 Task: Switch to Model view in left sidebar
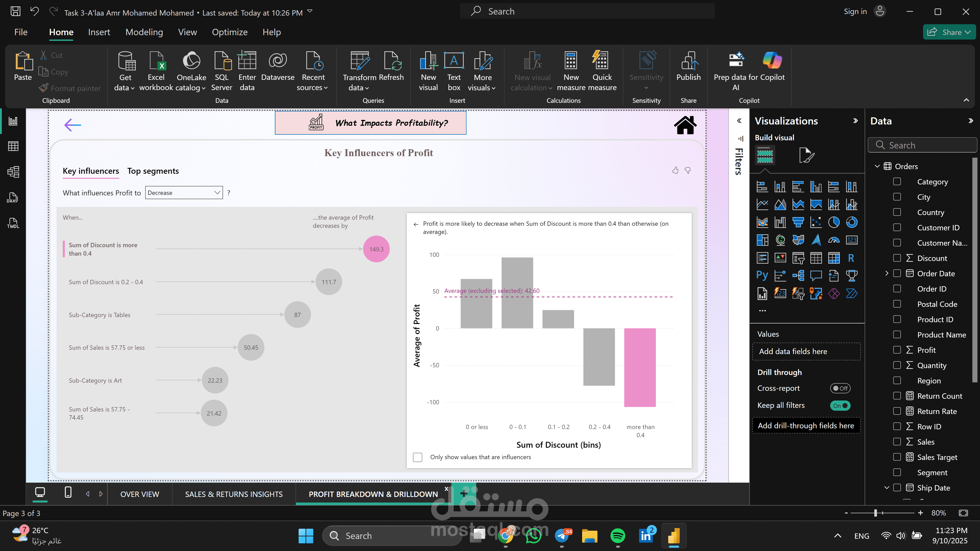(x=13, y=172)
